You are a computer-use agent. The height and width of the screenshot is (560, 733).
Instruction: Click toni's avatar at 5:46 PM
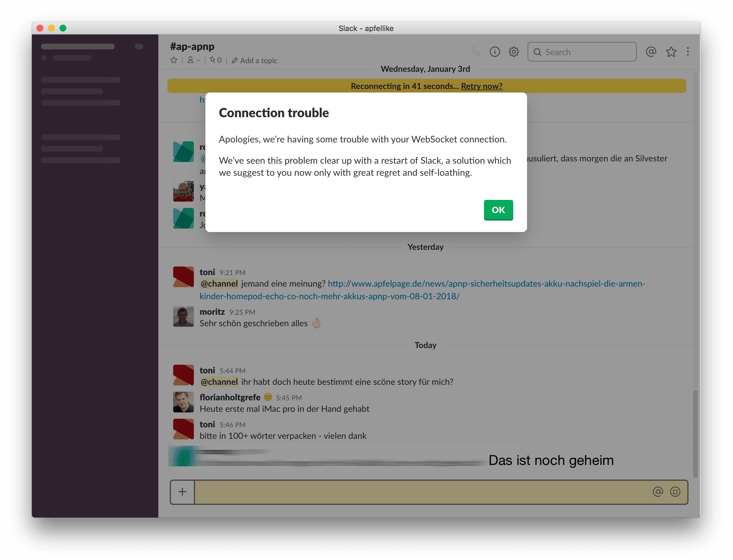click(x=183, y=429)
